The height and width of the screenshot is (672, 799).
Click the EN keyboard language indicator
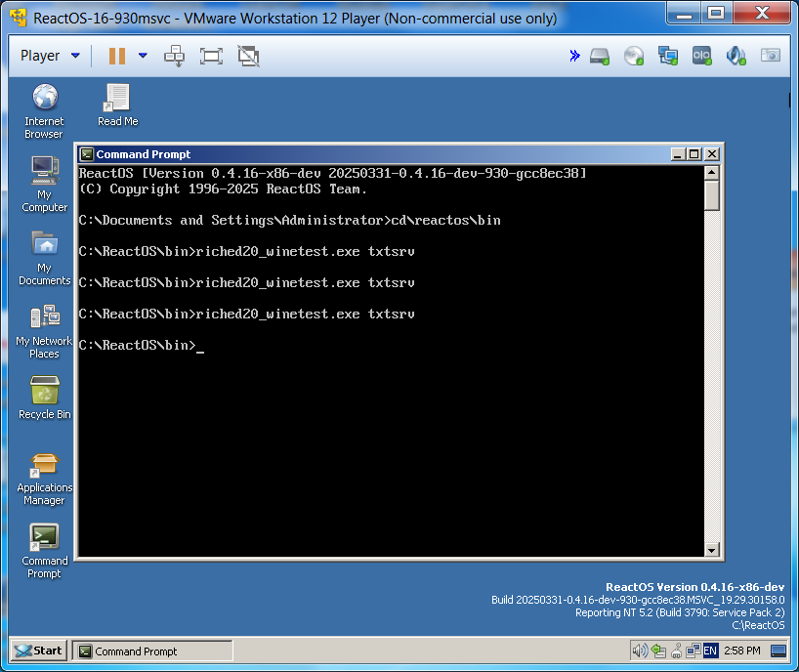coord(710,651)
